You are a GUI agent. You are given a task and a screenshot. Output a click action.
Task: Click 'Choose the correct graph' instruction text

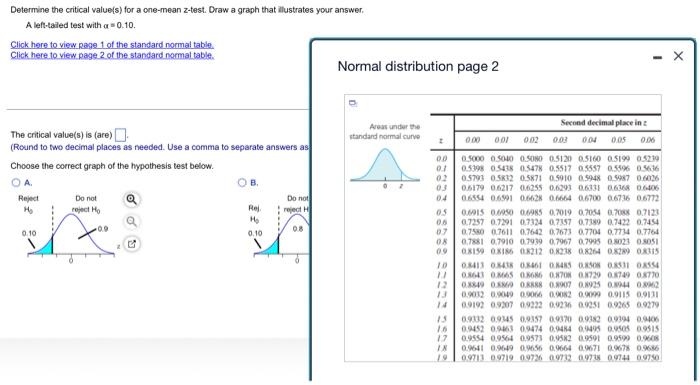click(x=112, y=166)
